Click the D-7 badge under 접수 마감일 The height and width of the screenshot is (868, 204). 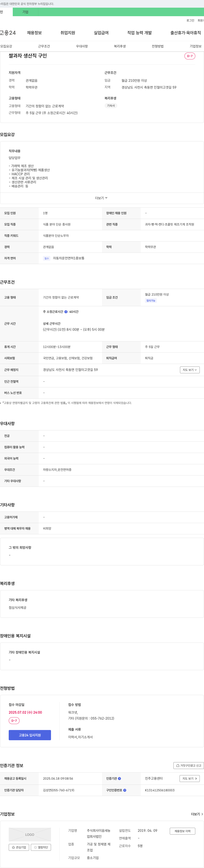pyautogui.click(x=14, y=720)
